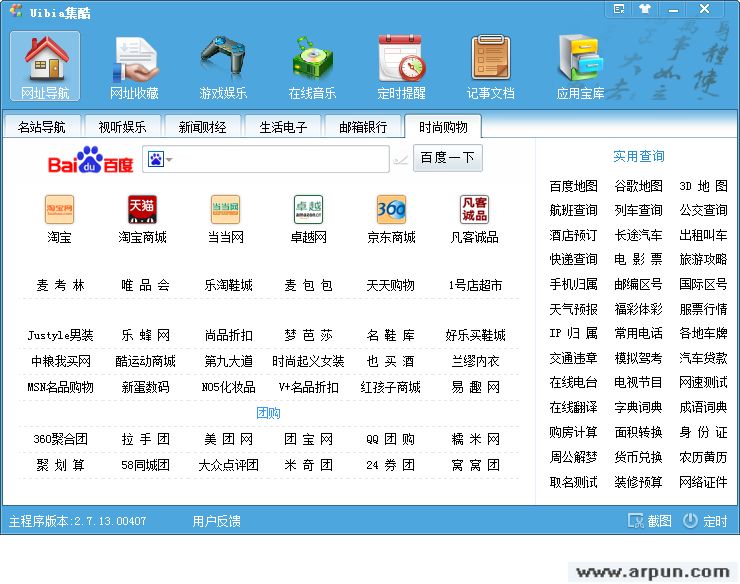This screenshot has height=584, width=740.
Task: Click the 实用查询 heading
Action: pos(639,156)
